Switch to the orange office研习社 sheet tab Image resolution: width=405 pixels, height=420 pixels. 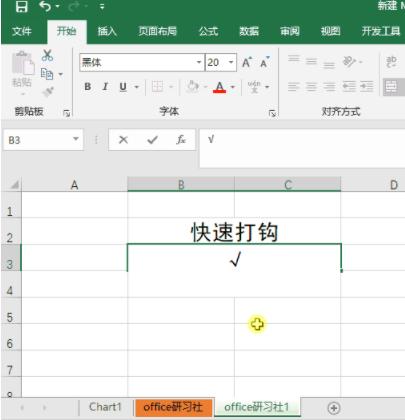[x=173, y=407]
